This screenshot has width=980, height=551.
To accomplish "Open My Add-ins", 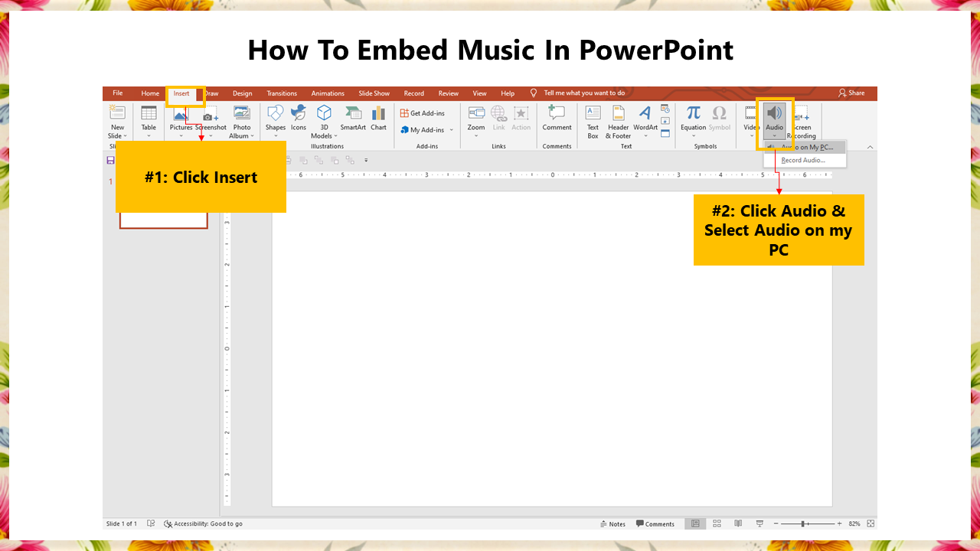I will click(422, 130).
